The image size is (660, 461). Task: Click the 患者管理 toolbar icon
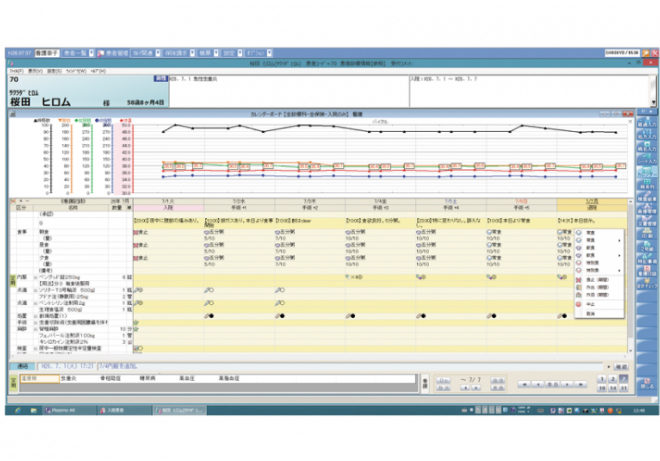pos(113,53)
